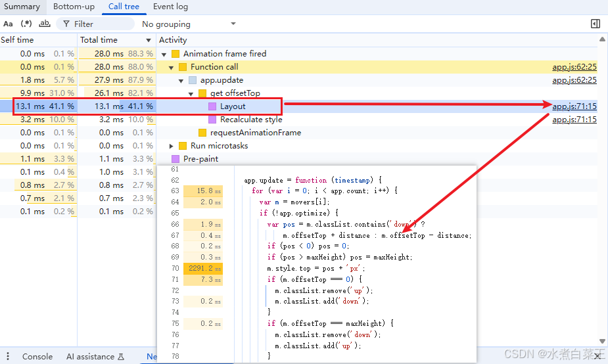608x364 pixels.
Task: Click the app.update light blue icon
Action: point(193,80)
